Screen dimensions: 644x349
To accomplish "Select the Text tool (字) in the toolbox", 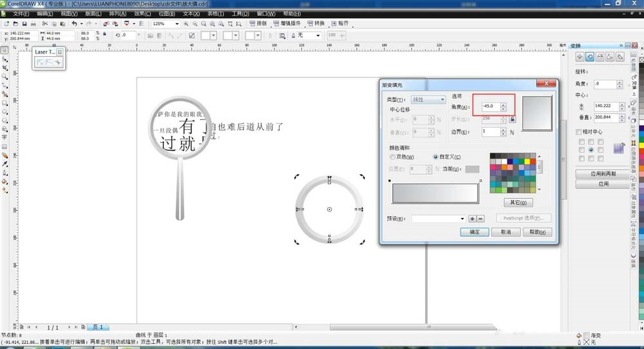I will click(x=5, y=137).
